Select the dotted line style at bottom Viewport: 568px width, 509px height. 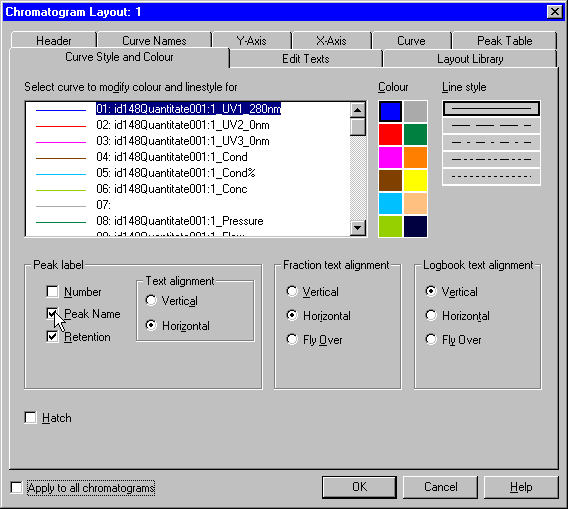(491, 176)
